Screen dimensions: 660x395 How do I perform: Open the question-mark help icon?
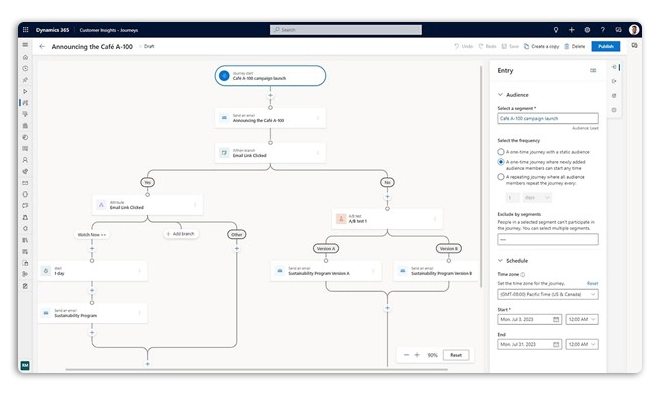[x=602, y=30]
